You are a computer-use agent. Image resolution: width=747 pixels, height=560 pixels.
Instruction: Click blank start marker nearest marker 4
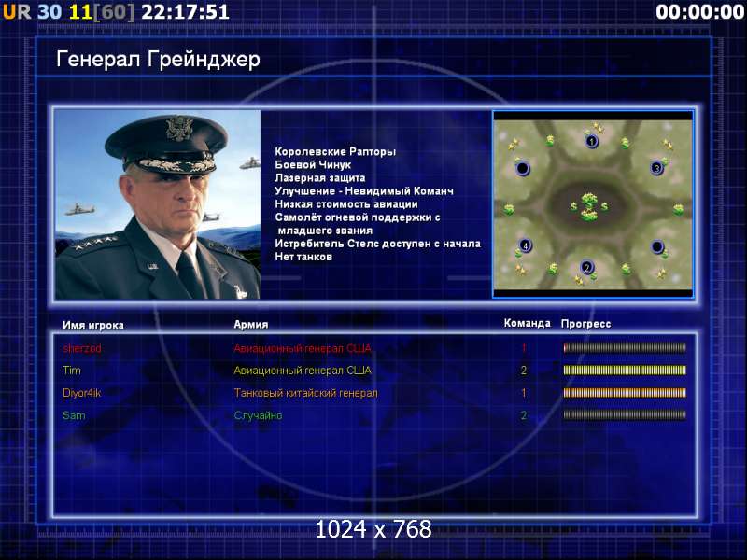tap(523, 168)
